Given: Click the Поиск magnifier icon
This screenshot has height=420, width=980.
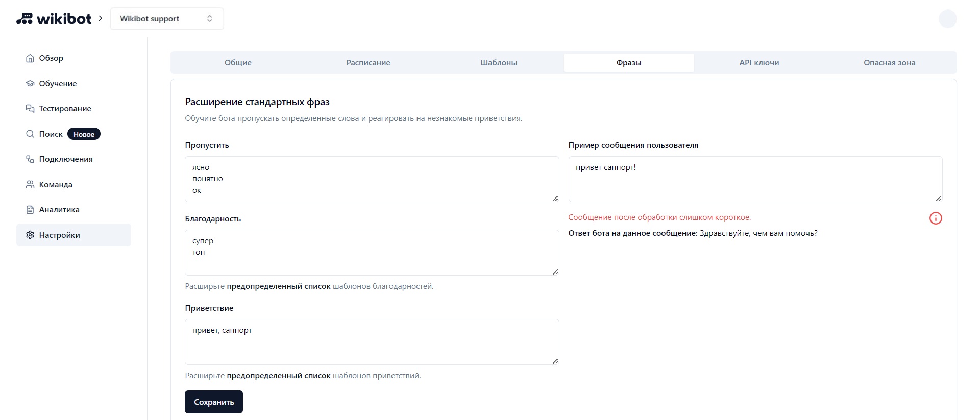Looking at the screenshot, I should [30, 134].
